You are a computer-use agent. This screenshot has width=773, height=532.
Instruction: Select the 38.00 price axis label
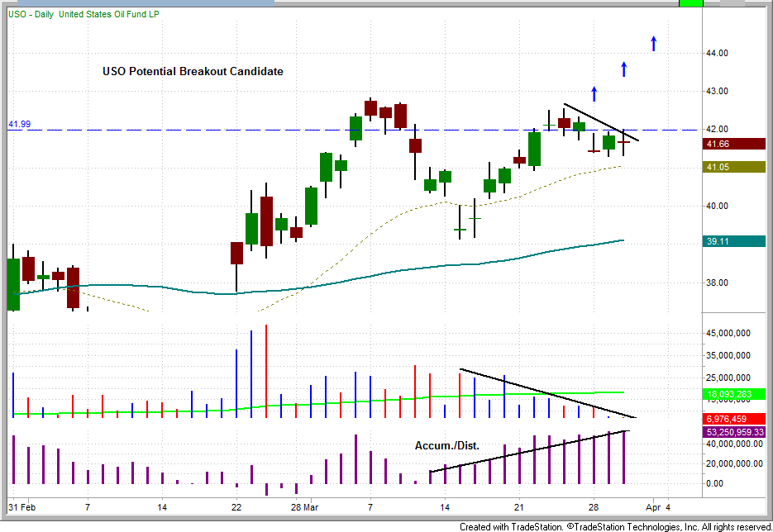point(718,283)
